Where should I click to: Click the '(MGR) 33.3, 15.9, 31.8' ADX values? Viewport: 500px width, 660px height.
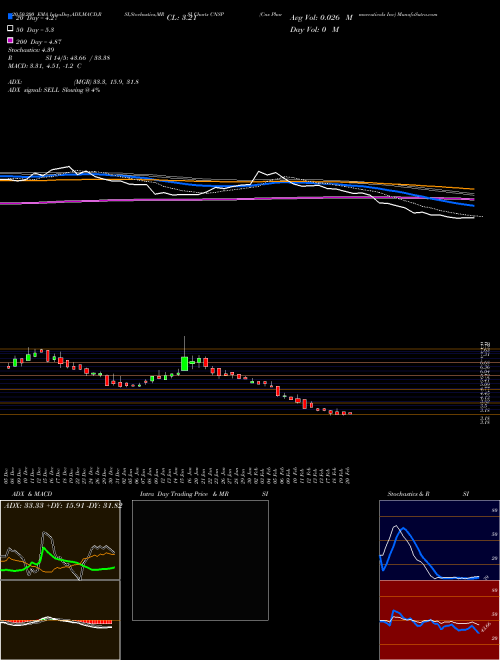click(106, 82)
